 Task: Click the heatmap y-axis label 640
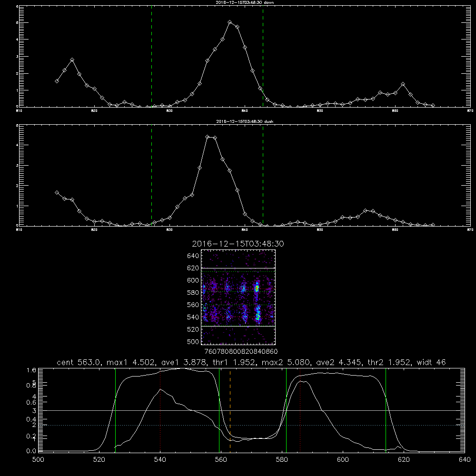193,256
